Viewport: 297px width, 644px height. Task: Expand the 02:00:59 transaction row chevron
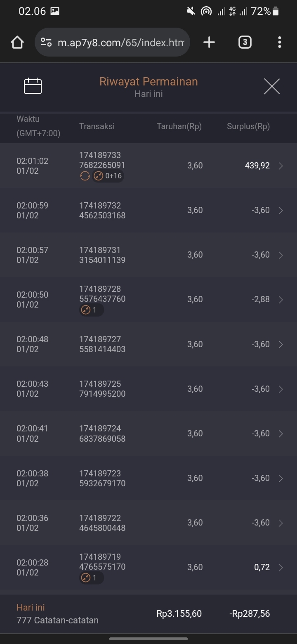point(280,211)
